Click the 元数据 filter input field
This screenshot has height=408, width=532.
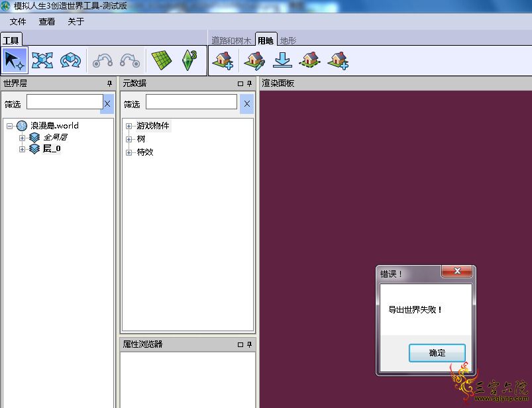[x=191, y=102]
